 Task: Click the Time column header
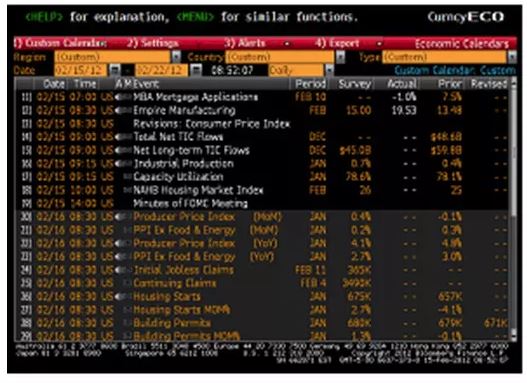[85, 84]
